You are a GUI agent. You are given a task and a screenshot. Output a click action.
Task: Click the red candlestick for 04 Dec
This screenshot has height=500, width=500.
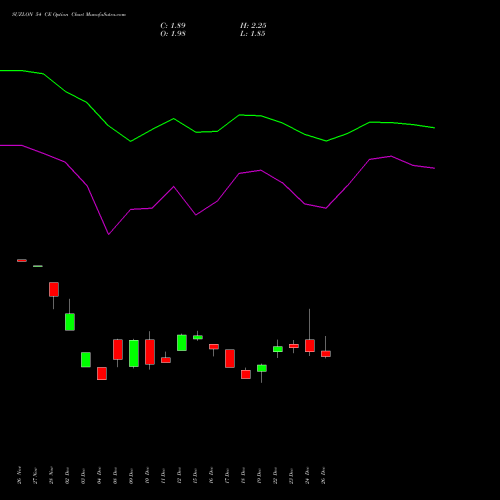pos(102,373)
